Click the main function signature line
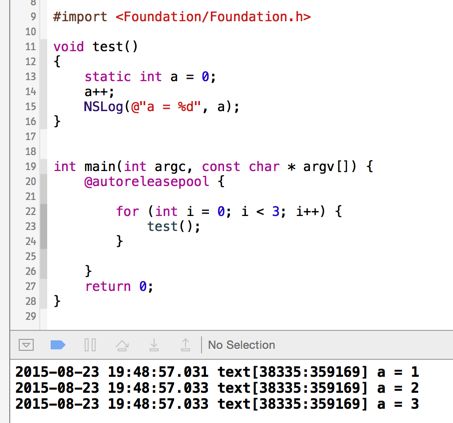453x423 pixels. [213, 166]
